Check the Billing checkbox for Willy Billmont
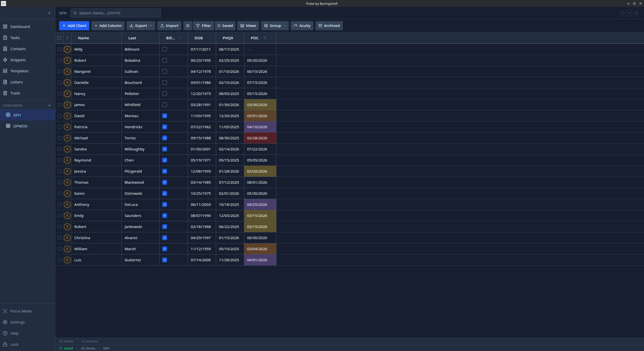644x351 pixels. click(165, 49)
